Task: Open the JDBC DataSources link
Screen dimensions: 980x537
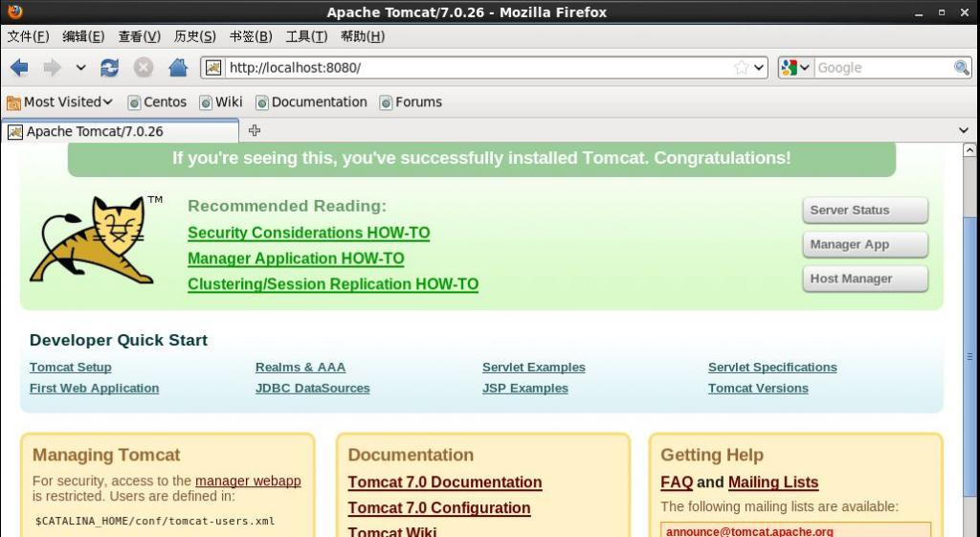Action: tap(313, 389)
